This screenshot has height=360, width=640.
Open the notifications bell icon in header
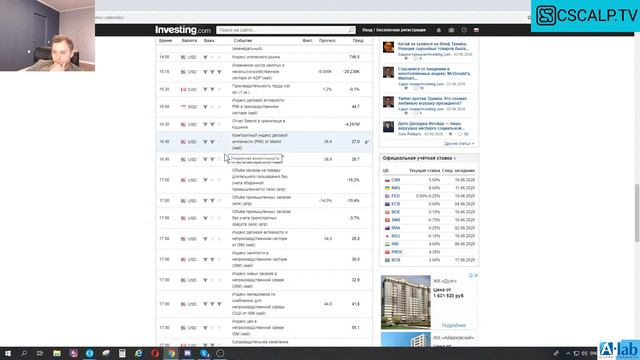pos(439,30)
